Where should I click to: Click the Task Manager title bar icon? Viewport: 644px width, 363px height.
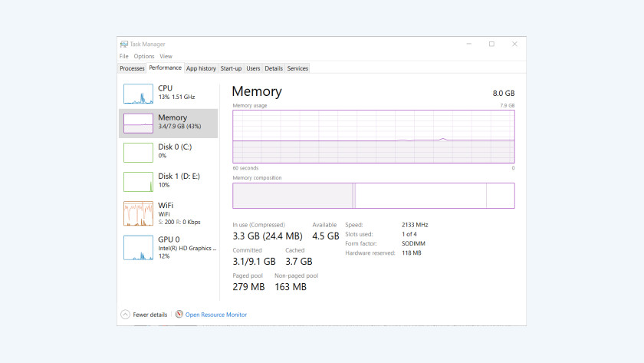point(124,45)
